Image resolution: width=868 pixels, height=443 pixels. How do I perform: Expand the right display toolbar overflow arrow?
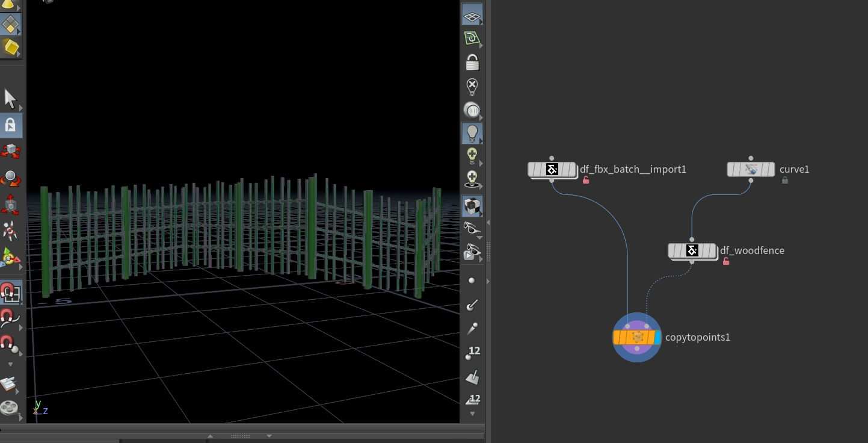(472, 414)
